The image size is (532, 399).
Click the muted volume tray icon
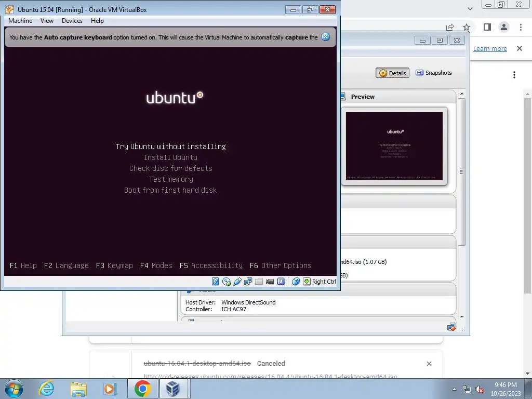click(x=480, y=389)
